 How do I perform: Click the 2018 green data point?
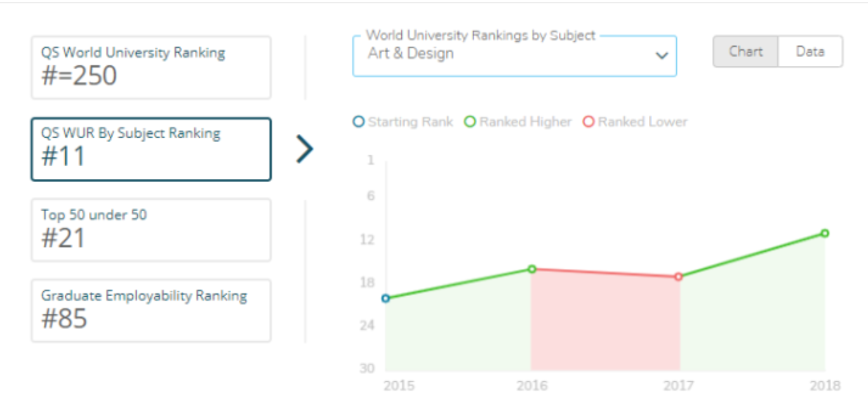(825, 233)
